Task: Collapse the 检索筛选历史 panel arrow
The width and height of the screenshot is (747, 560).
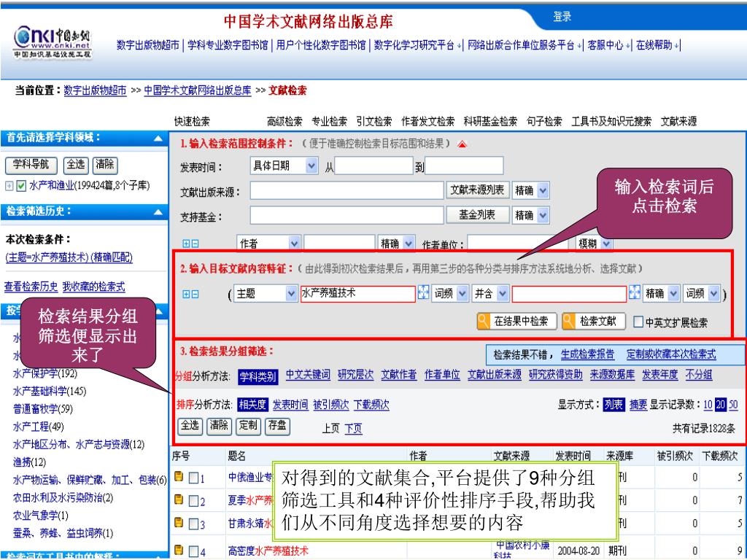Action: tap(158, 212)
